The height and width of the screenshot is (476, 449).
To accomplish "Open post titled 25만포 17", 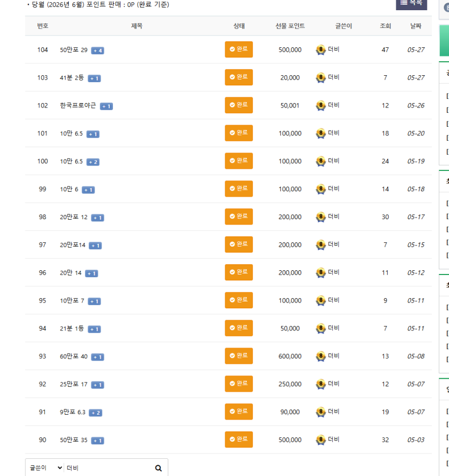I will point(74,384).
